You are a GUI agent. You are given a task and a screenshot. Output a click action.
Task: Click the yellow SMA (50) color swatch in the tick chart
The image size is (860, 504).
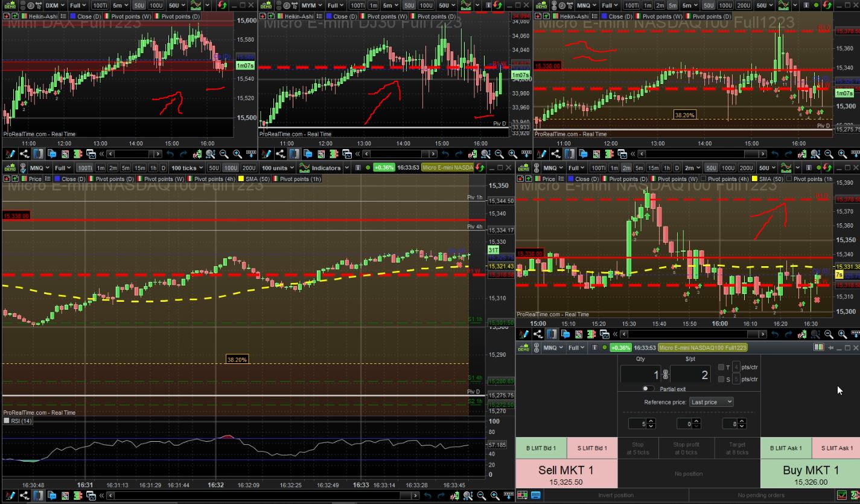click(x=241, y=179)
